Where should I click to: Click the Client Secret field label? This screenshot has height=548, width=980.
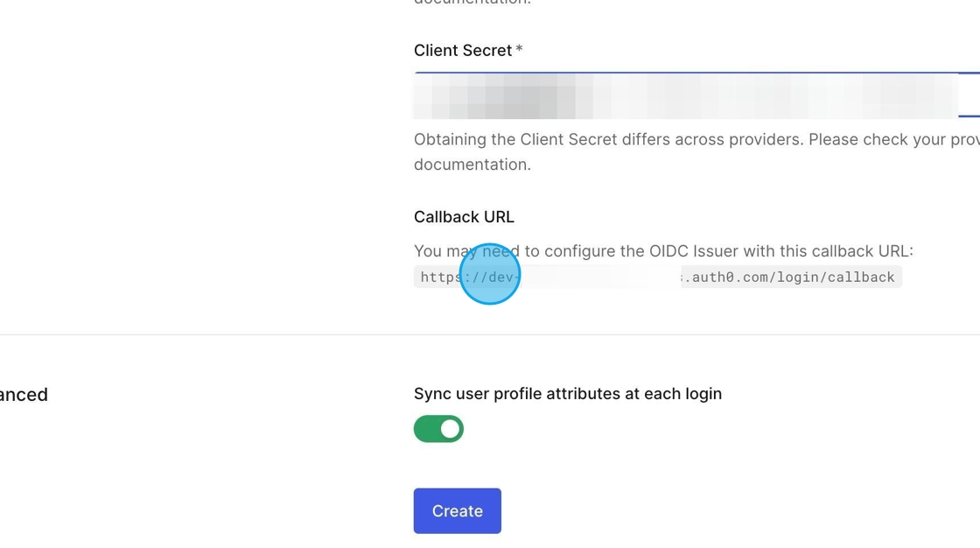point(463,51)
